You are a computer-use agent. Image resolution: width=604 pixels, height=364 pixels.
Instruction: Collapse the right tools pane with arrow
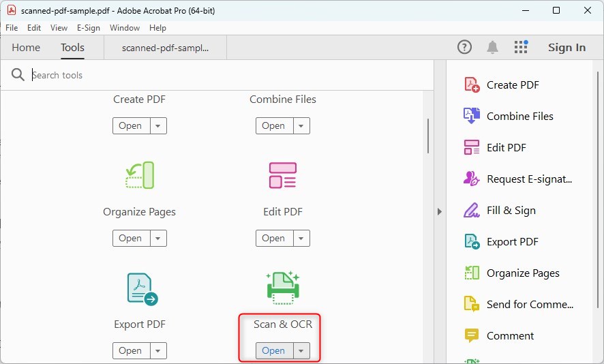point(440,211)
